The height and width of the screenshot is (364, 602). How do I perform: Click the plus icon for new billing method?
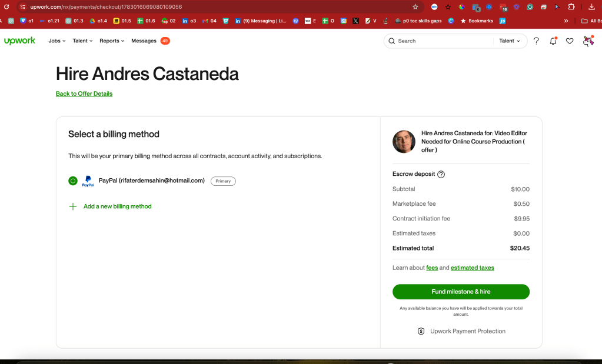click(x=72, y=206)
